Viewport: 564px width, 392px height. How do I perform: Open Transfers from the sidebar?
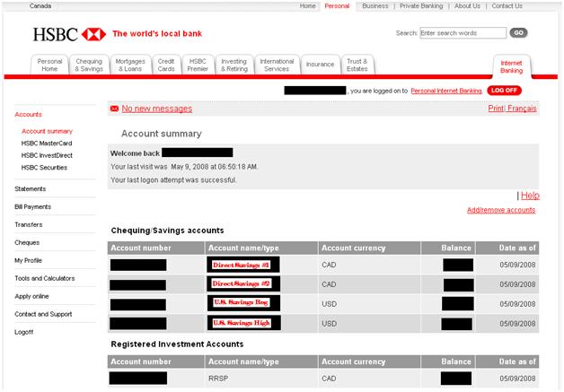(29, 224)
